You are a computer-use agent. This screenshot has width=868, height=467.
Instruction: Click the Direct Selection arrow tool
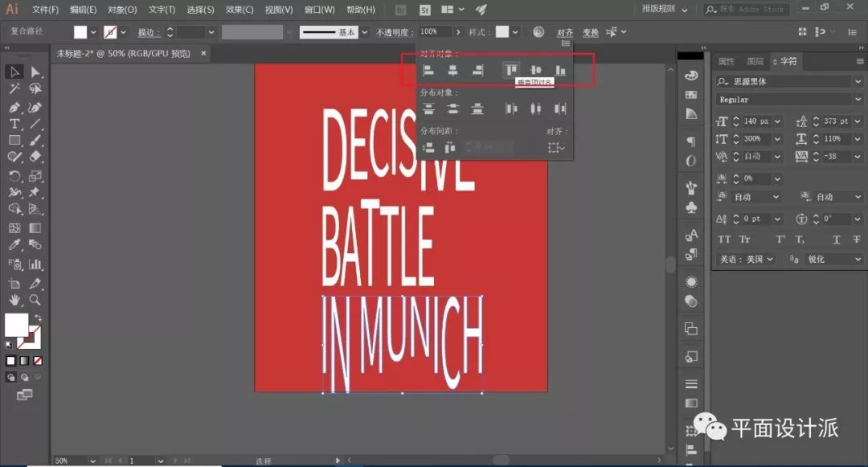point(35,72)
